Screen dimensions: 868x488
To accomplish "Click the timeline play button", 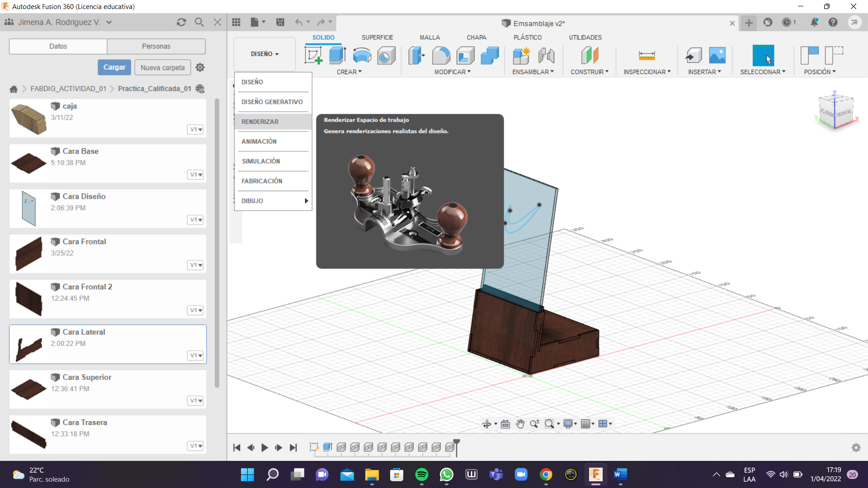I will 264,448.
